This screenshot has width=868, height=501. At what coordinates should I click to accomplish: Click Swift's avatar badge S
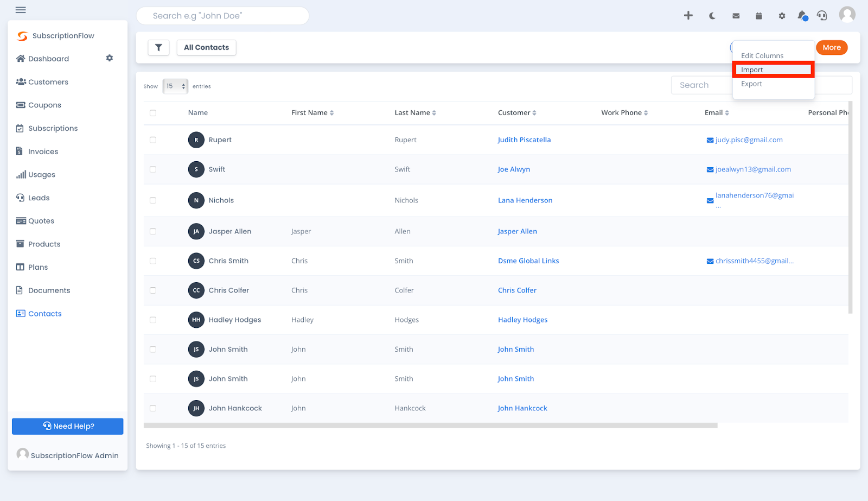click(196, 169)
